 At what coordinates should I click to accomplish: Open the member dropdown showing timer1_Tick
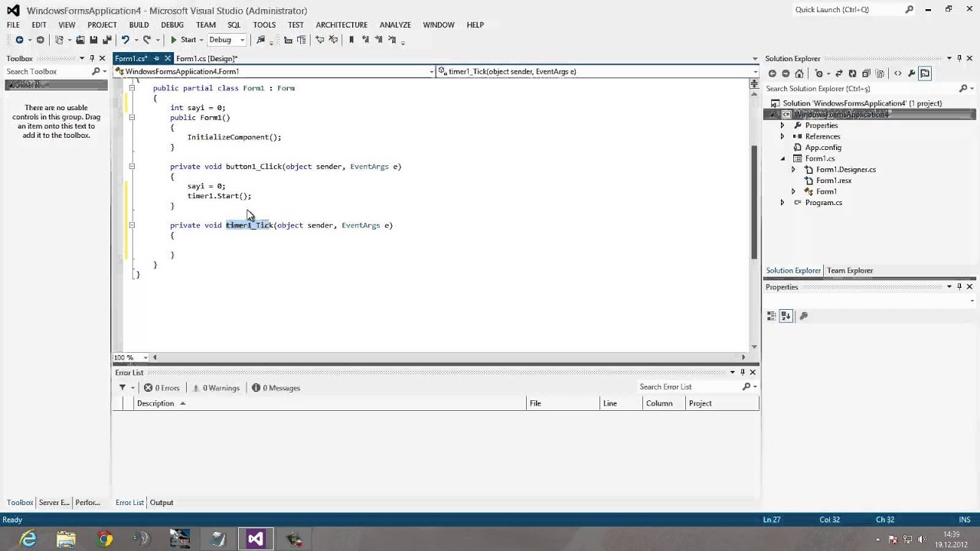(598, 71)
